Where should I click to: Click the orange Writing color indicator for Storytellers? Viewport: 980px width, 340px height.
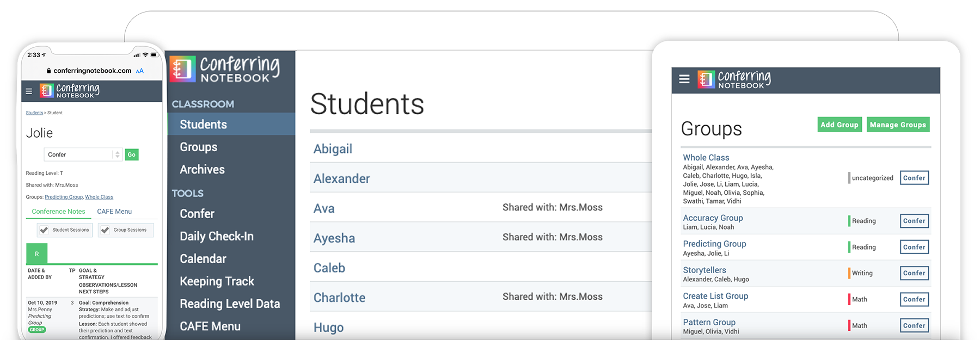pyautogui.click(x=850, y=273)
